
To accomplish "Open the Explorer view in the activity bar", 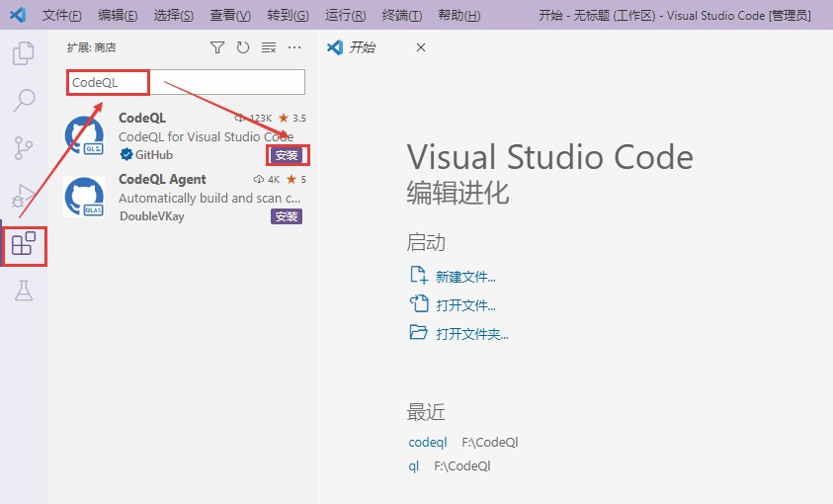I will 24,53.
